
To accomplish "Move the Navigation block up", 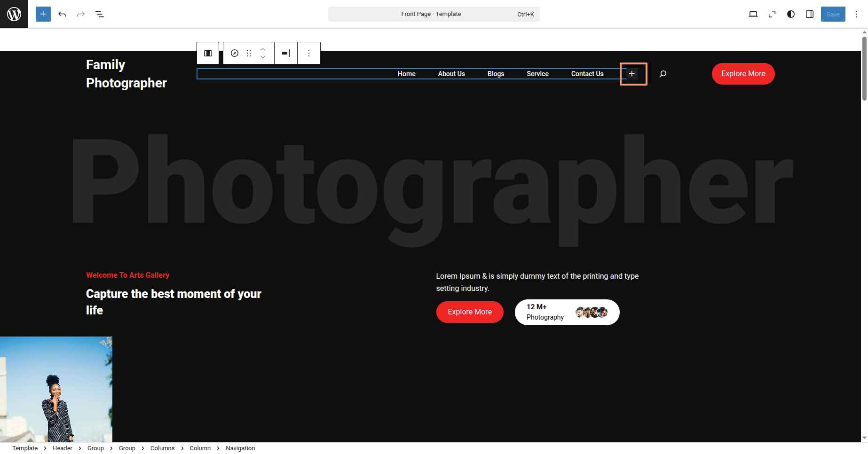I will click(263, 49).
